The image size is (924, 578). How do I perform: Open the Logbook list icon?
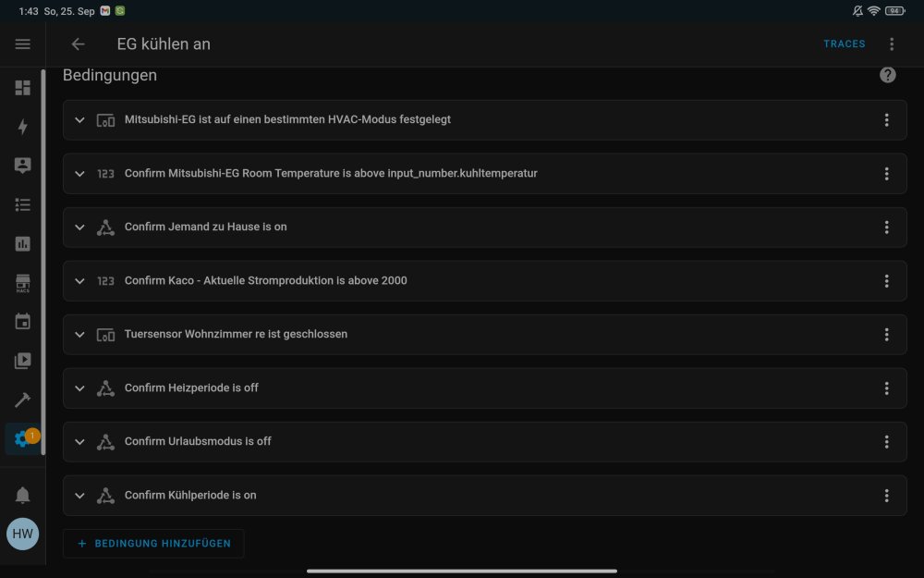point(22,204)
